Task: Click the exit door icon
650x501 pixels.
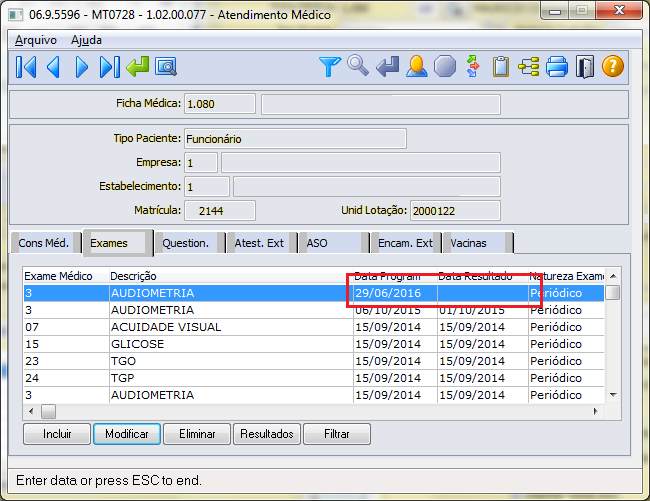Action: [x=585, y=67]
